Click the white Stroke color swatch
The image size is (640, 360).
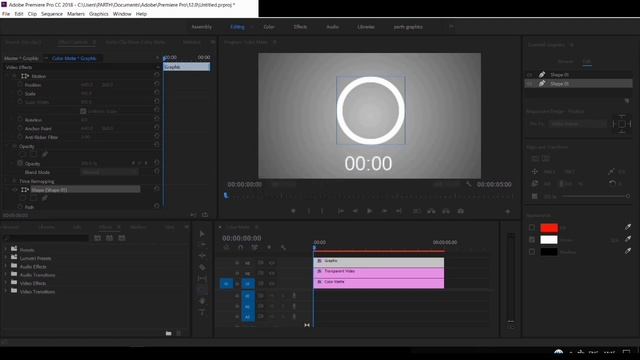pyautogui.click(x=549, y=240)
